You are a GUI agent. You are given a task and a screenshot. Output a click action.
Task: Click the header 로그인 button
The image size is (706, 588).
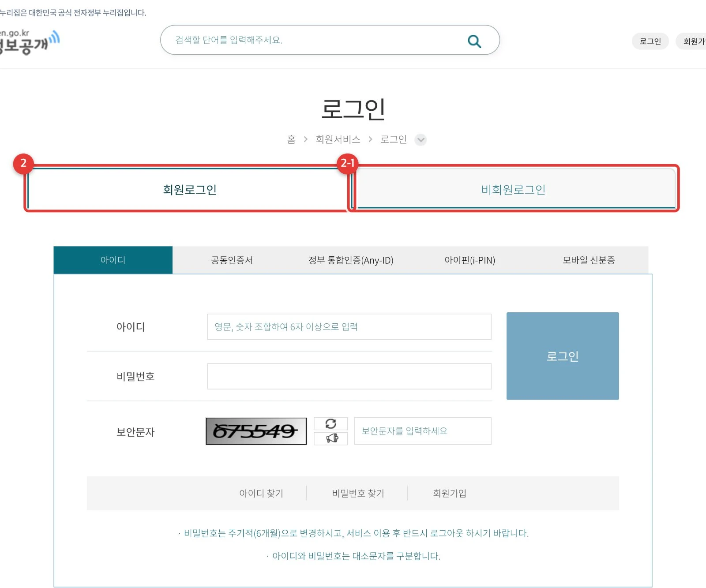coord(650,41)
